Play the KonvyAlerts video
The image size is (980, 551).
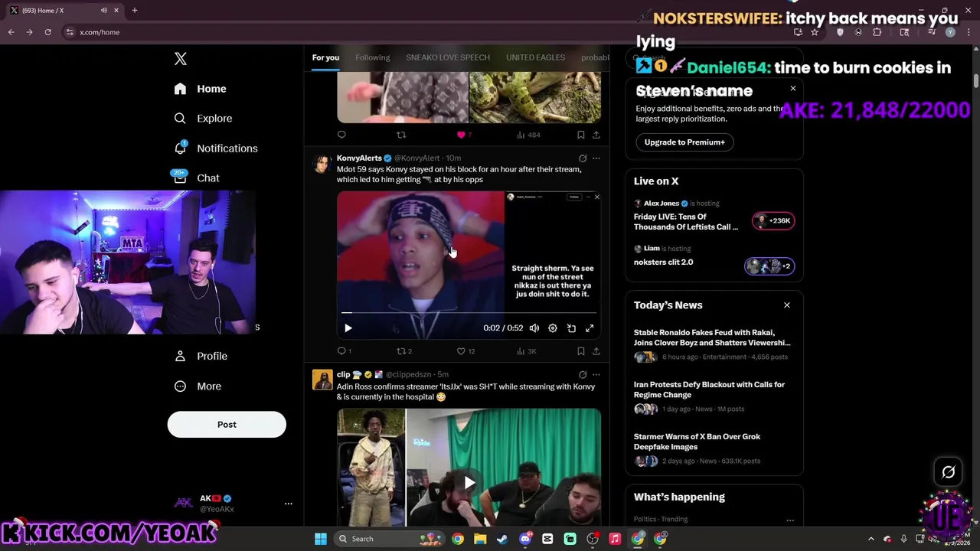click(348, 328)
